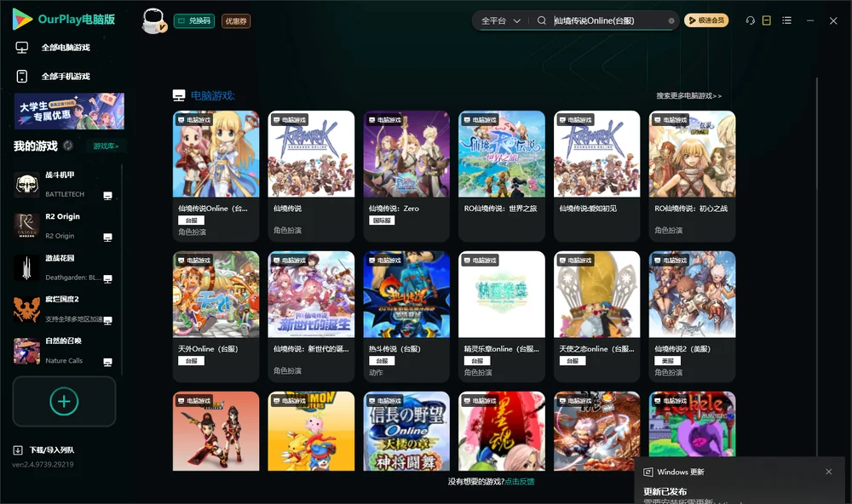Click the yellow mini-mode window icon
The image size is (852, 504).
[766, 20]
